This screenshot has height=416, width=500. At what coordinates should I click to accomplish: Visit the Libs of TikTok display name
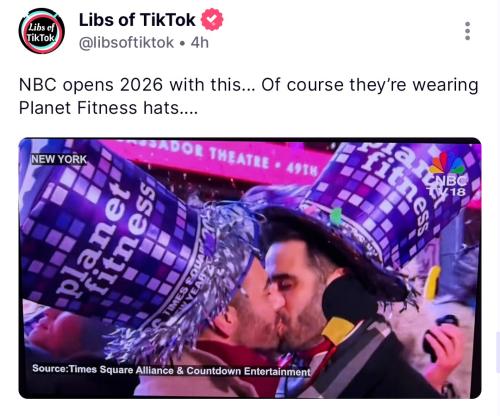coord(137,20)
